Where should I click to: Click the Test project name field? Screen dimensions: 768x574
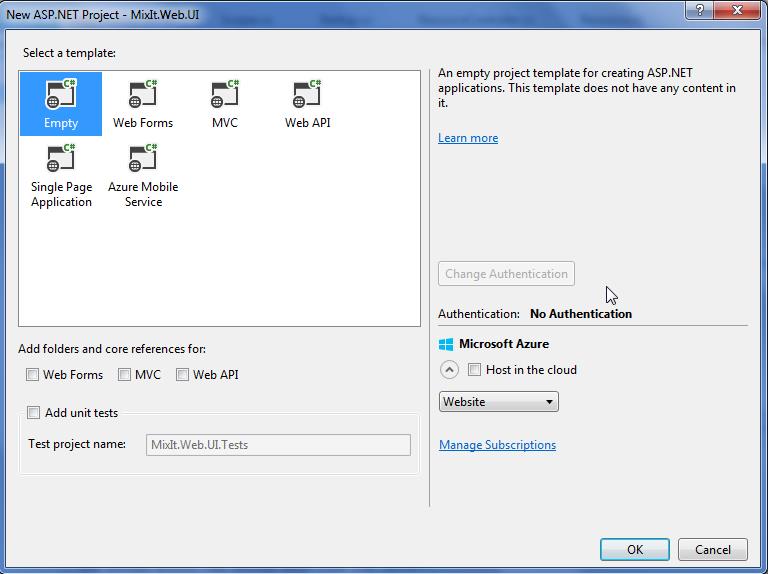(x=278, y=445)
